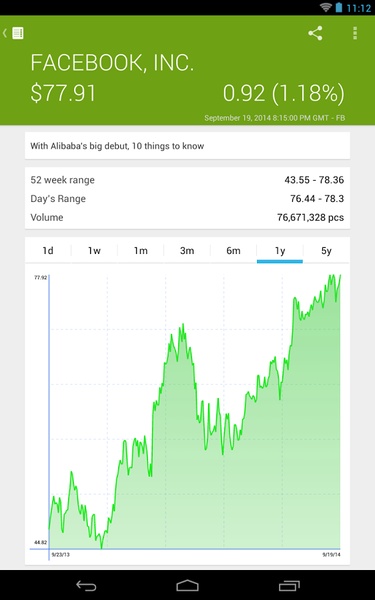The width and height of the screenshot is (375, 600).
Task: Switch to the 1m chart tab
Action: click(x=140, y=251)
